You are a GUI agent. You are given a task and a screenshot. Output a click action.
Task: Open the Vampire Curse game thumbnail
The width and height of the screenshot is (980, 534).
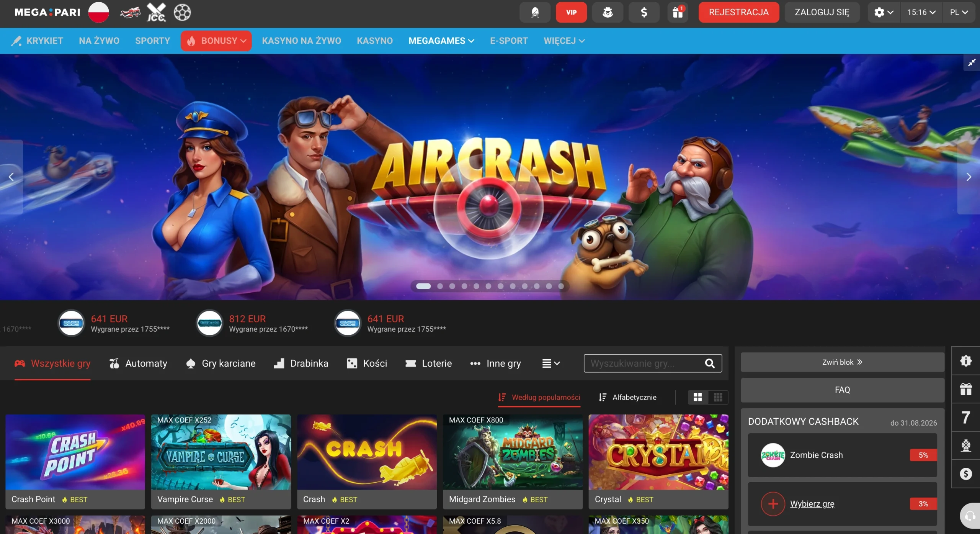tap(221, 452)
